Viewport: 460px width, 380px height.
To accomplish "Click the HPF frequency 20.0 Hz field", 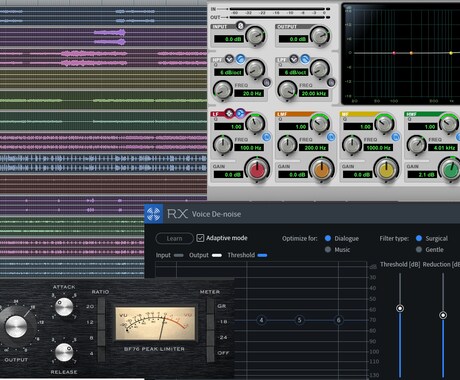I will pyautogui.click(x=249, y=93).
